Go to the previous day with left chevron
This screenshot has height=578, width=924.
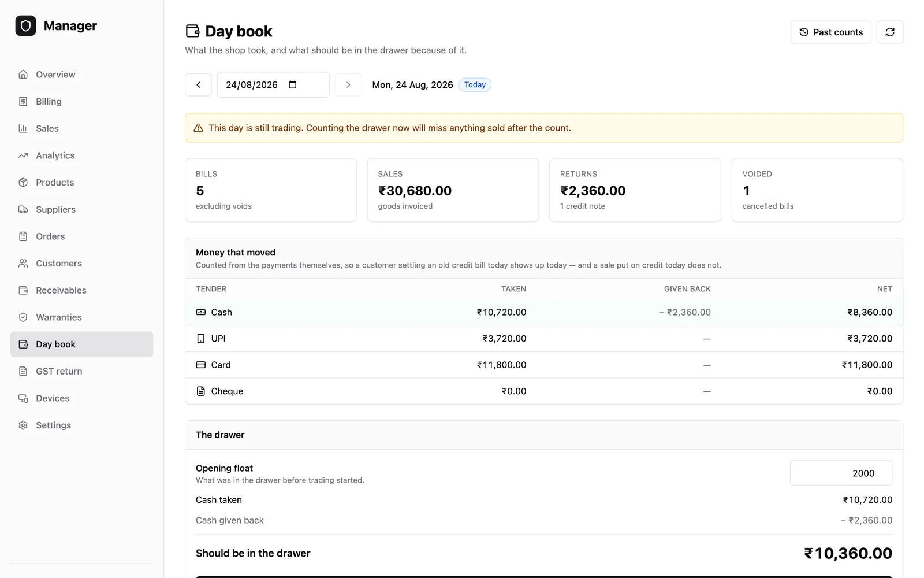[x=198, y=85]
